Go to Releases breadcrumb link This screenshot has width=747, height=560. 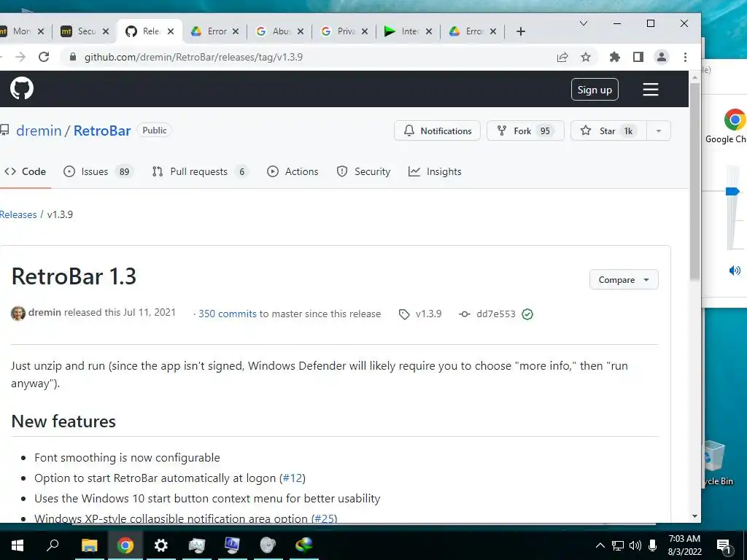18,214
